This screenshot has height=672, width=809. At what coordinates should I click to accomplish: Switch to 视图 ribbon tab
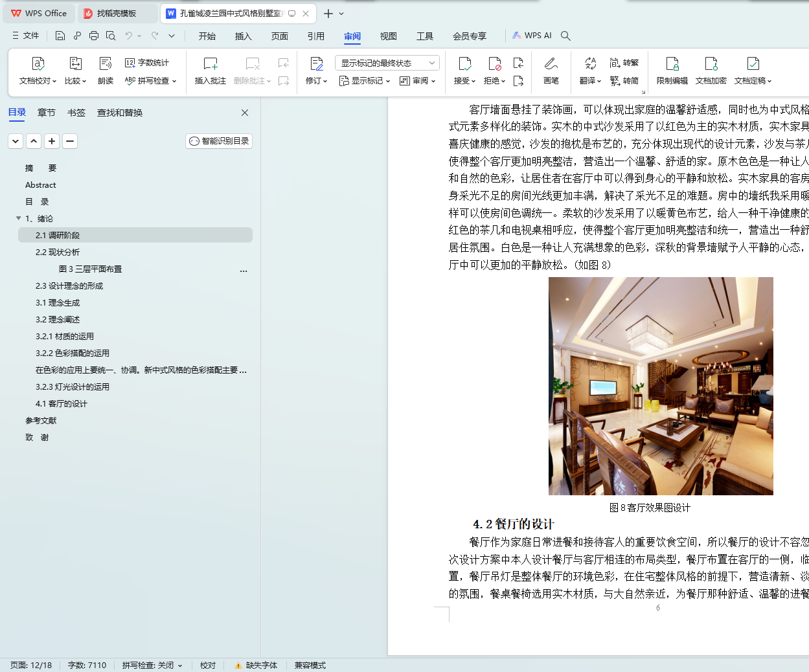click(389, 36)
